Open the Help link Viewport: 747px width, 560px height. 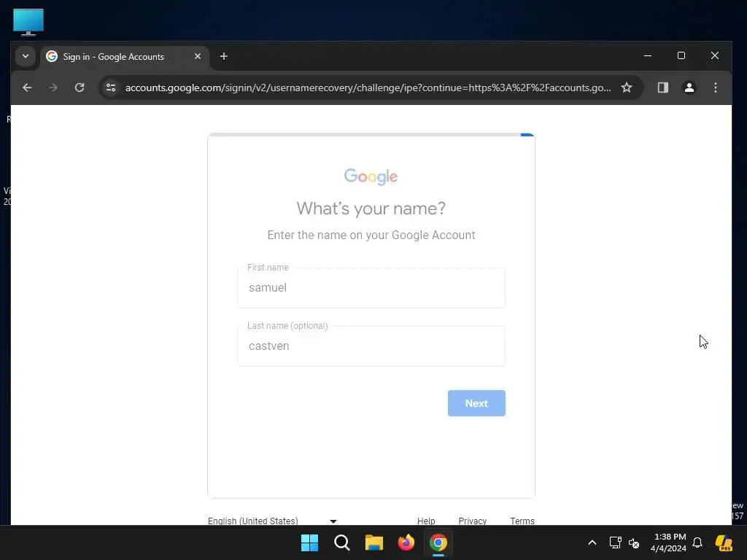[x=426, y=521]
